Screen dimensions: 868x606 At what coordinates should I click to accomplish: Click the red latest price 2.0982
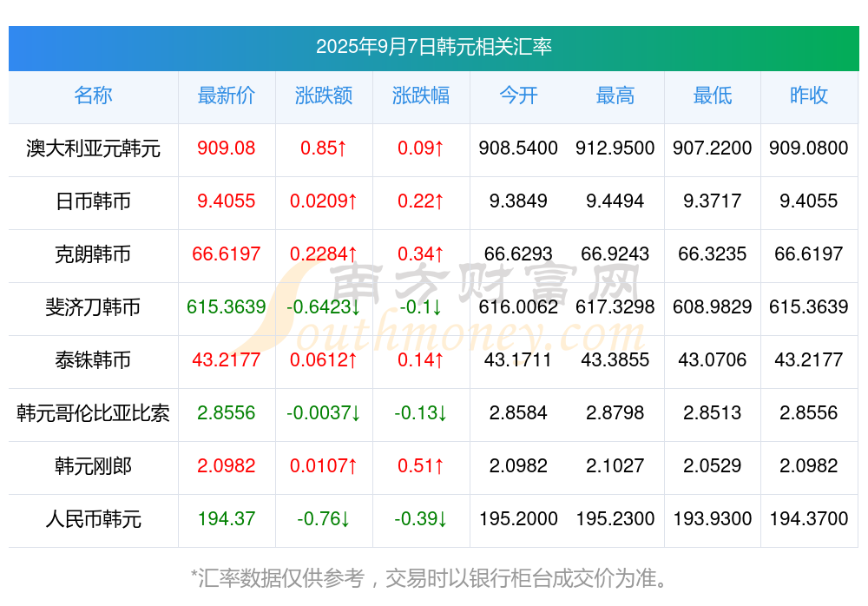227,466
